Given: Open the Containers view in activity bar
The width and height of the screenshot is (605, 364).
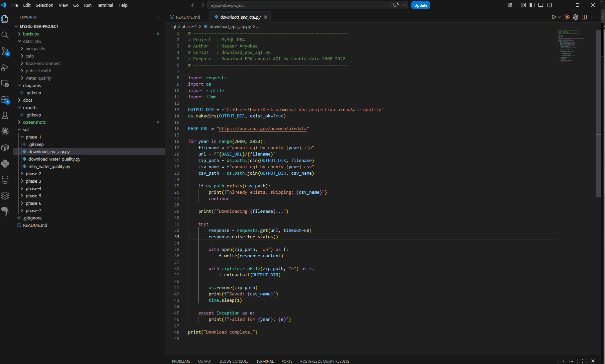Looking at the screenshot, I should 5,148.
